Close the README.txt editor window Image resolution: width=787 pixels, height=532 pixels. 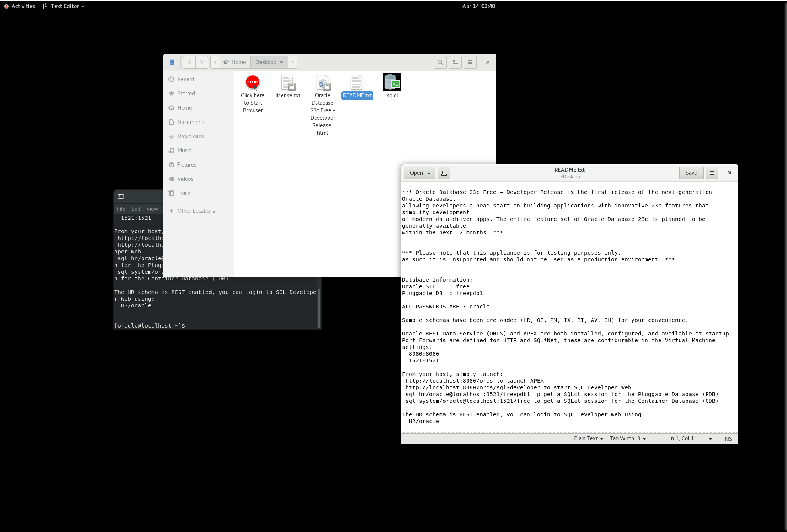click(729, 173)
